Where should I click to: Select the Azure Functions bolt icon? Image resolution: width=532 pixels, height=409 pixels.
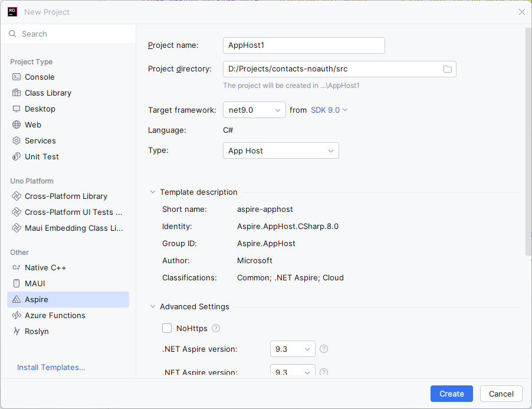pyautogui.click(x=17, y=315)
